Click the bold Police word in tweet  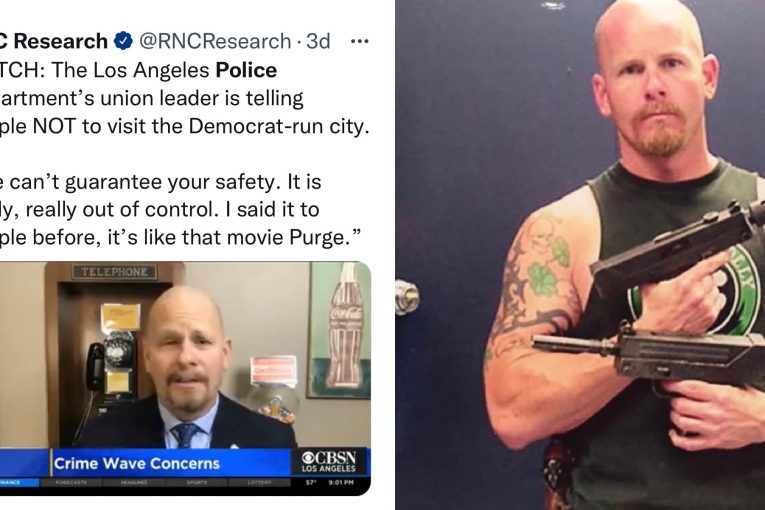246,70
